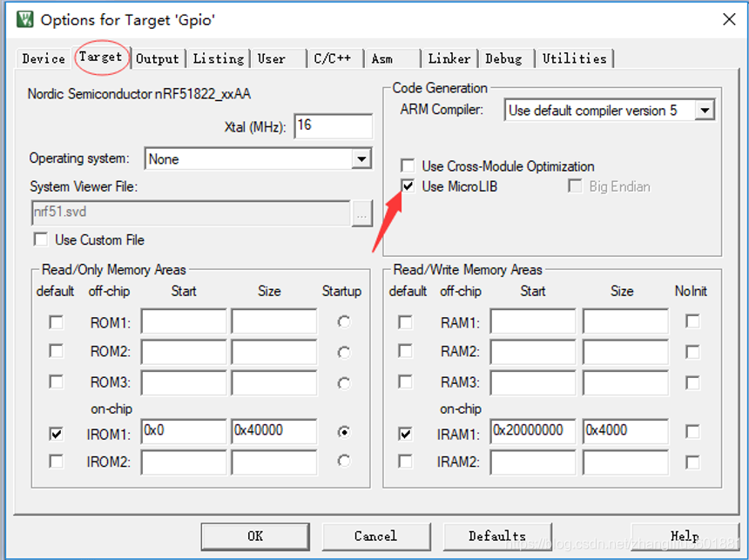Click the ROM2 Start field
The width and height of the screenshot is (749, 560).
pyautogui.click(x=184, y=352)
